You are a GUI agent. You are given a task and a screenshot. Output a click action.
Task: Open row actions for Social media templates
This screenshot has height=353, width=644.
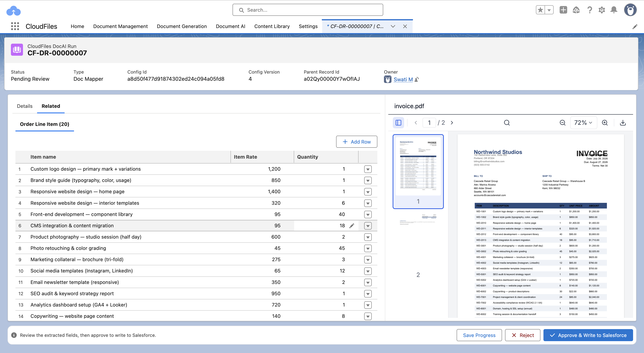(x=368, y=271)
